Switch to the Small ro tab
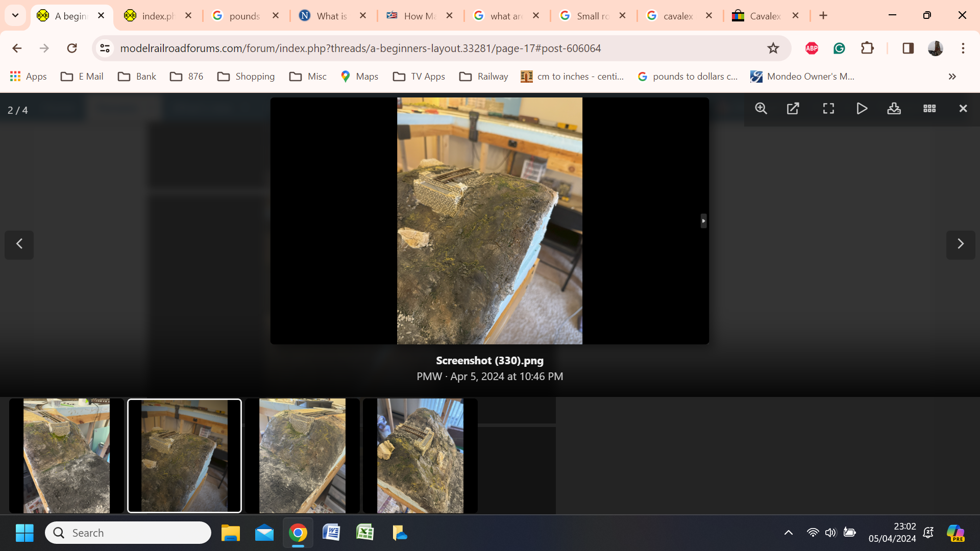This screenshot has width=980, height=551. pyautogui.click(x=592, y=16)
